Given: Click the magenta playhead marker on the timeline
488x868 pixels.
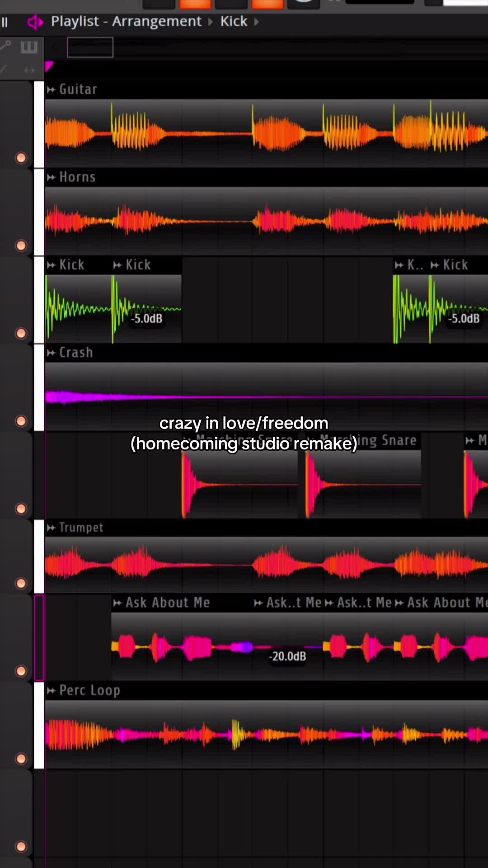Looking at the screenshot, I should pyautogui.click(x=49, y=67).
